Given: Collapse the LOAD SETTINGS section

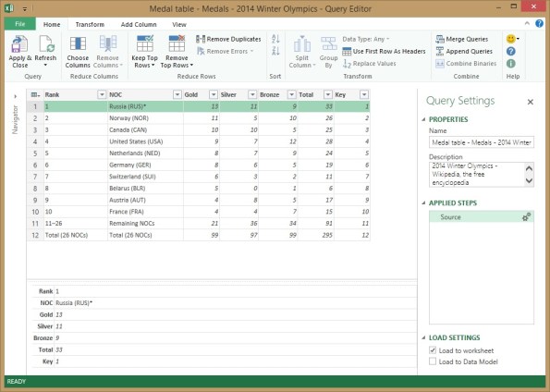Looking at the screenshot, I should coord(423,338).
